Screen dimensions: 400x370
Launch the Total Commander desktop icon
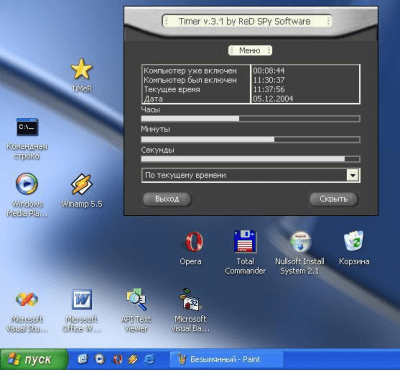[245, 241]
